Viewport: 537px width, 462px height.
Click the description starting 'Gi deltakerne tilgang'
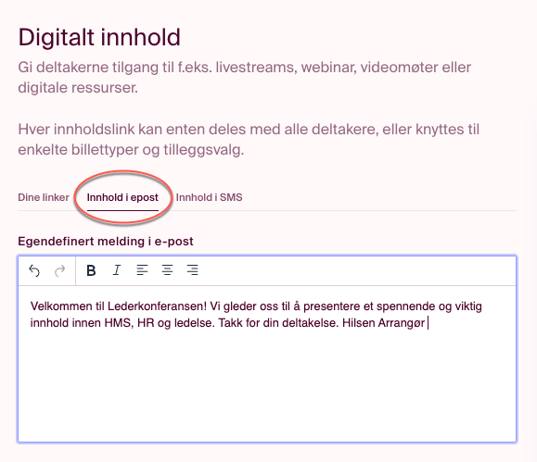point(245,77)
